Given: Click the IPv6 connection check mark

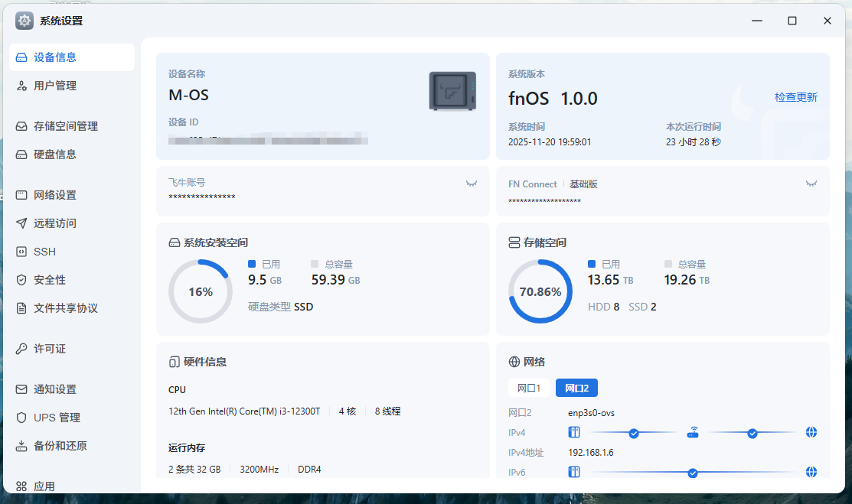Looking at the screenshot, I should point(692,473).
